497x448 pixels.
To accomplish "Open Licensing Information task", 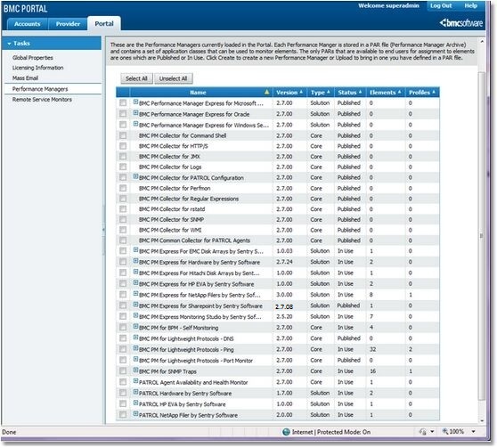I will click(37, 68).
